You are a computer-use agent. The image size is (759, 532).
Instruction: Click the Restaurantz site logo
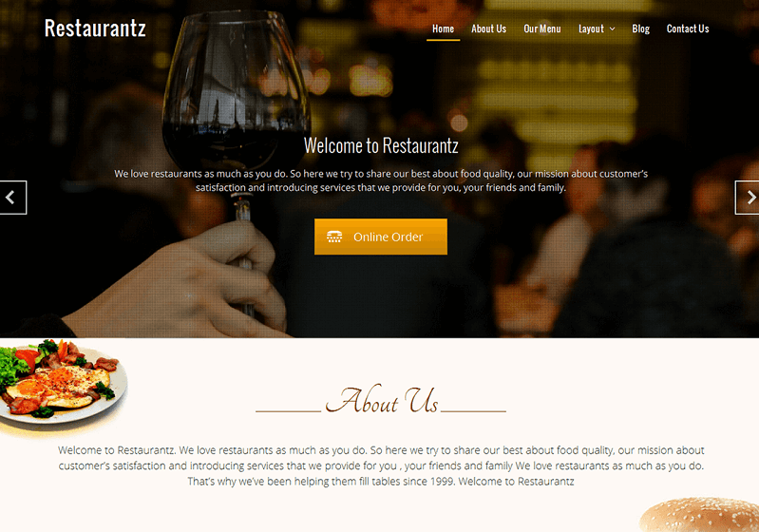point(95,28)
